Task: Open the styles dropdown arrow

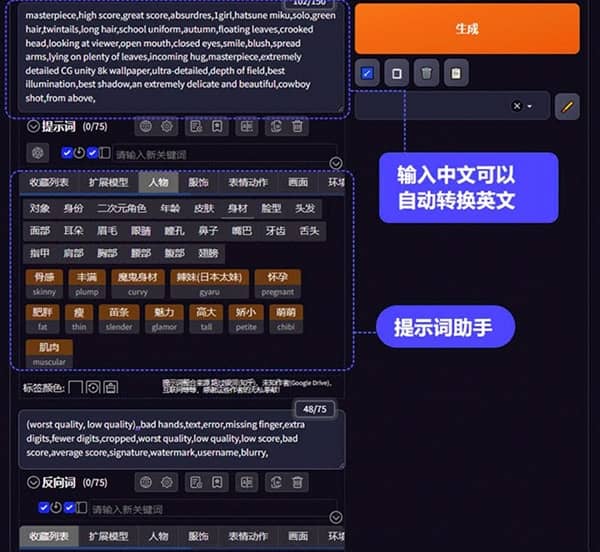Action: (x=530, y=106)
